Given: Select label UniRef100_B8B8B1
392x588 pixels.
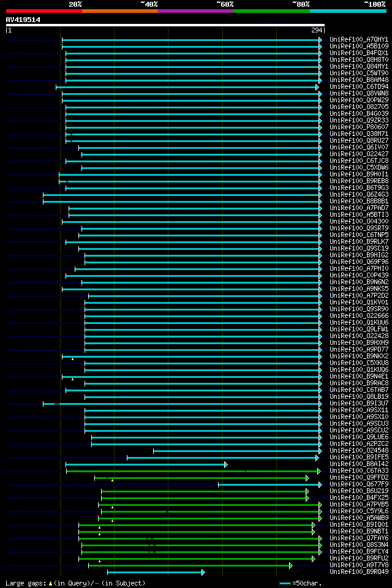Looking at the screenshot, I should 359,202.
